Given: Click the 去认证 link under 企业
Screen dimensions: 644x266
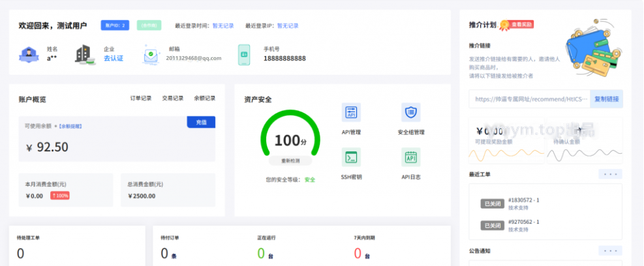Looking at the screenshot, I should 114,58.
